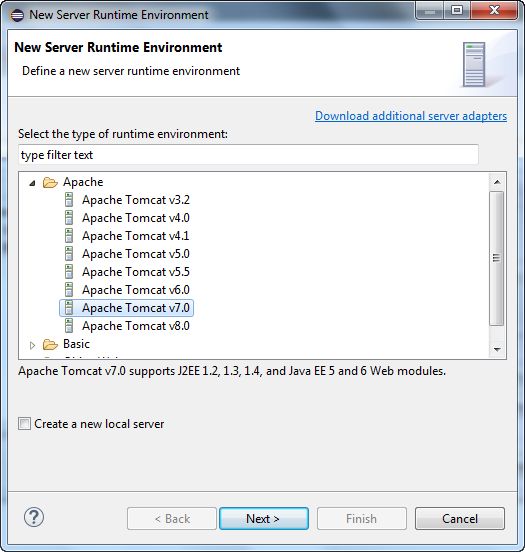Viewport: 525px width, 552px height.
Task: Click the server icon beside Apache Tomcat v4.1
Action: pyautogui.click(x=69, y=236)
